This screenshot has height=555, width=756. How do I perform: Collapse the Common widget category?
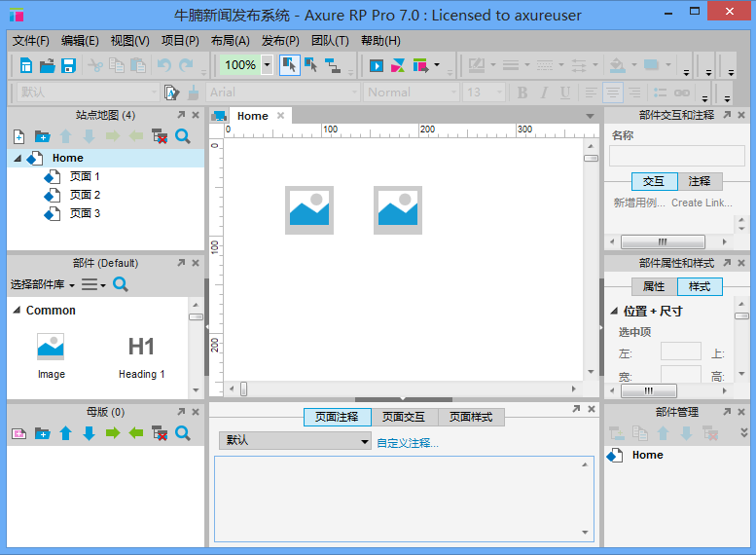pos(17,310)
